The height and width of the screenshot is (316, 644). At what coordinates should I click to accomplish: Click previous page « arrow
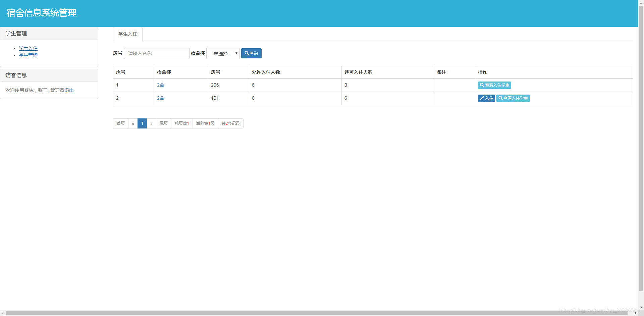tap(133, 123)
